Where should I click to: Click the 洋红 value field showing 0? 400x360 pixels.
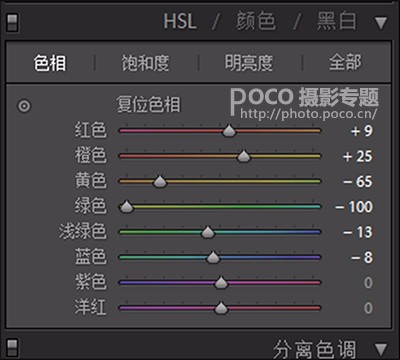point(368,308)
